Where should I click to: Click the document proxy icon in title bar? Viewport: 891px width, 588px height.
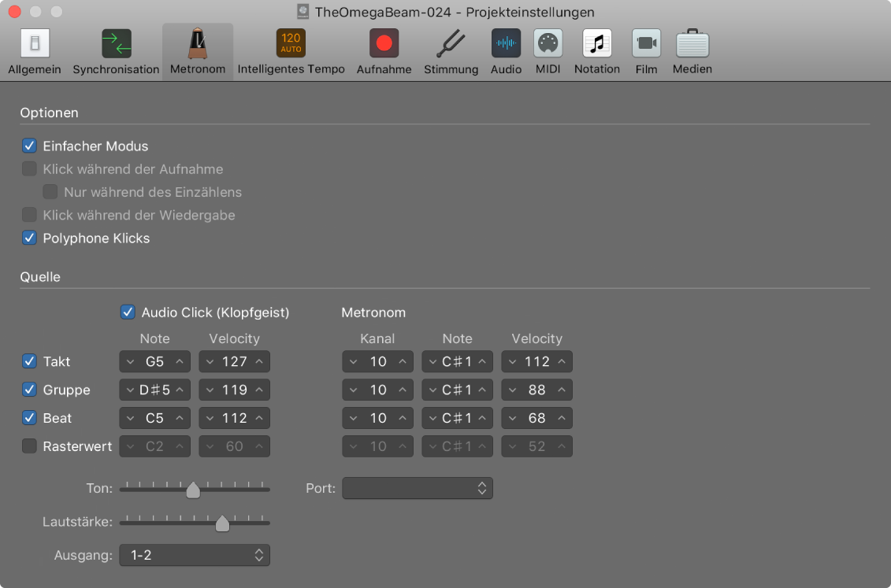click(x=303, y=11)
